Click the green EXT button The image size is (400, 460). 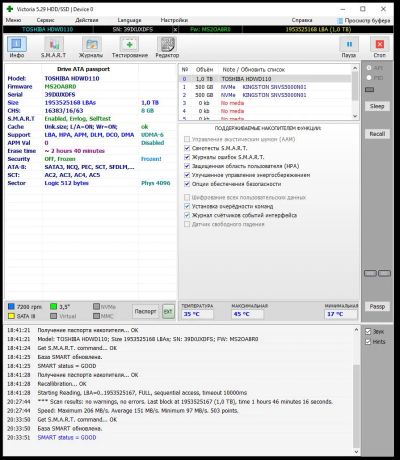pyautogui.click(x=168, y=311)
